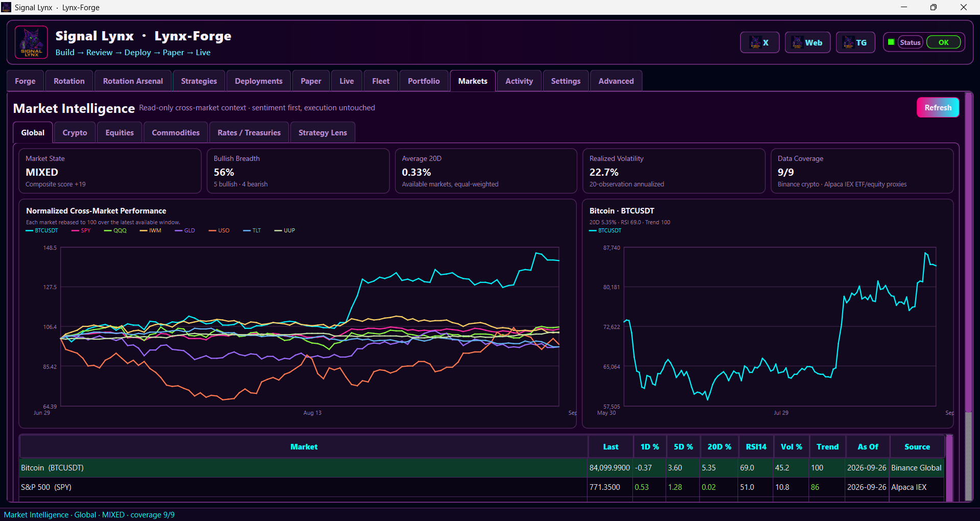Go to the Strategies tab
Viewport: 980px width, 521px height.
(x=199, y=81)
